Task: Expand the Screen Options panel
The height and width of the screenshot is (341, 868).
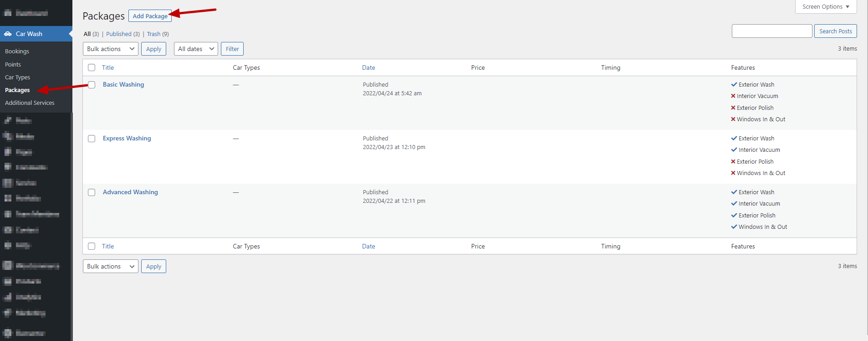Action: click(x=825, y=7)
